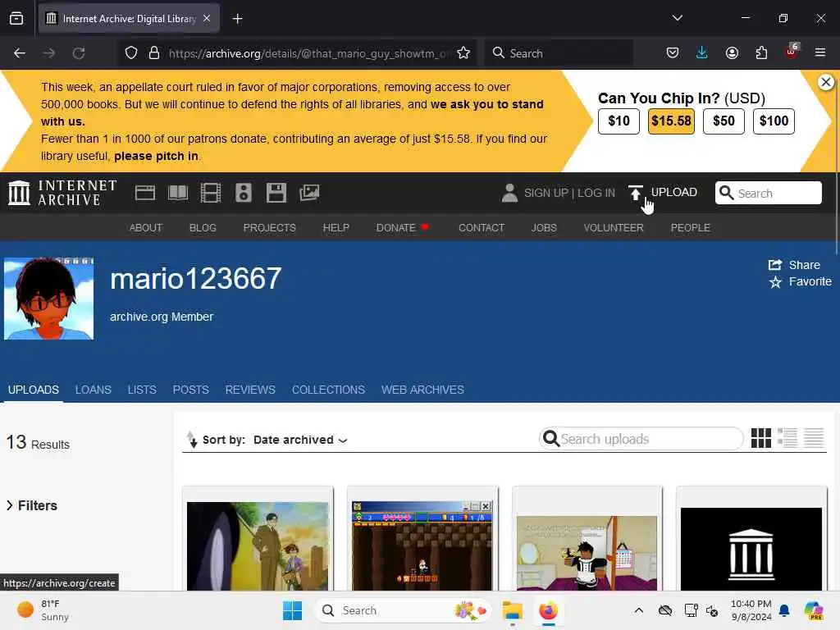Switch to the Web Archives tab
The width and height of the screenshot is (840, 630).
click(422, 390)
